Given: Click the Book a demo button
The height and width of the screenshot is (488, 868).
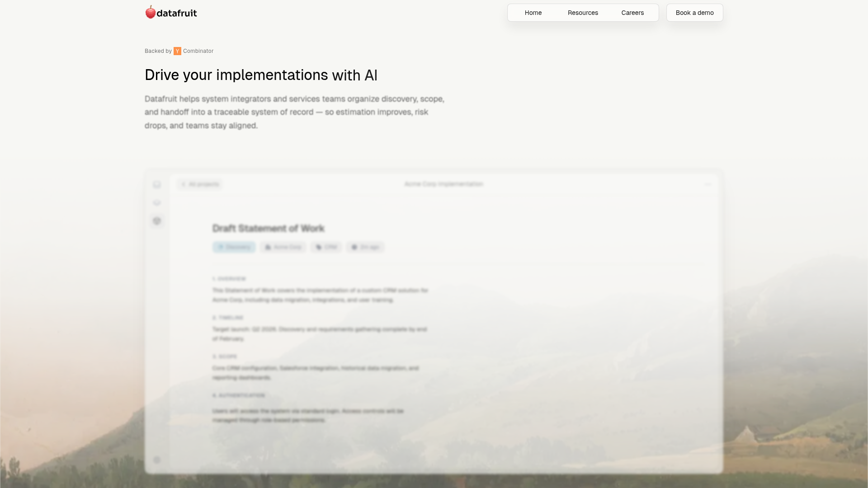Looking at the screenshot, I should [695, 13].
